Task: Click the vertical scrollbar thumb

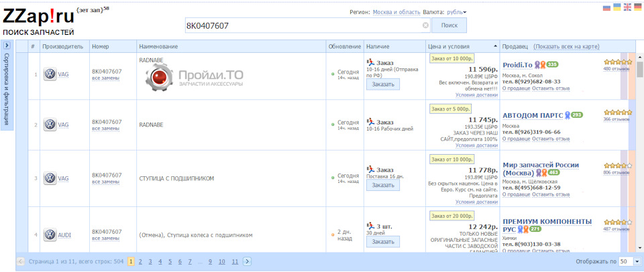Action: [x=640, y=69]
